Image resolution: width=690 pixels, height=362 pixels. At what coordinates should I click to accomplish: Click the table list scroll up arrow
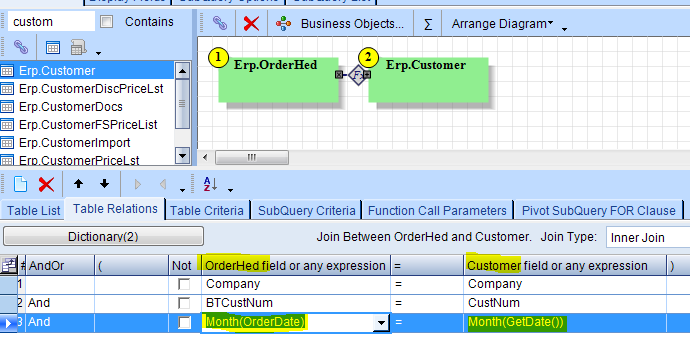(x=182, y=70)
